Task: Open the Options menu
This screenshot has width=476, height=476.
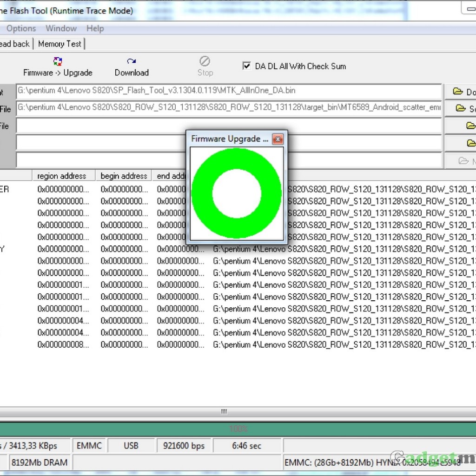Action: 21,28
